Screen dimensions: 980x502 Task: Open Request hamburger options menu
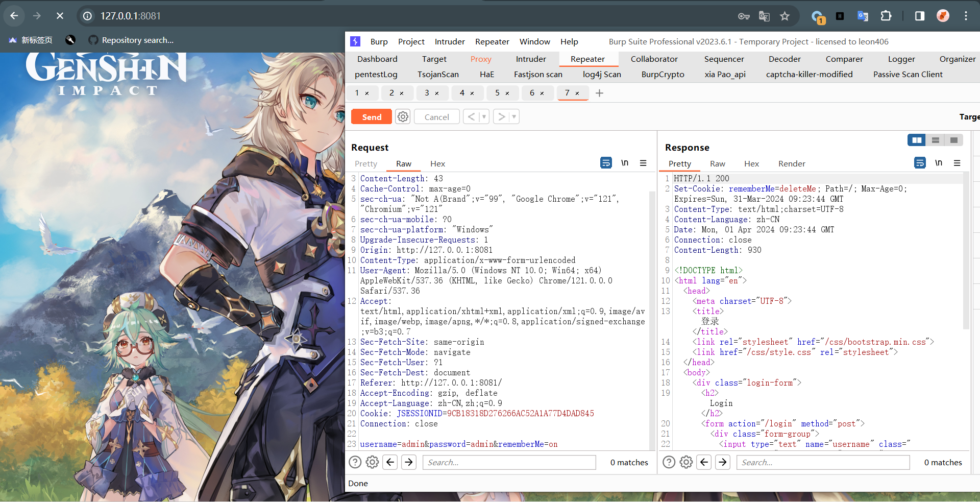[643, 163]
